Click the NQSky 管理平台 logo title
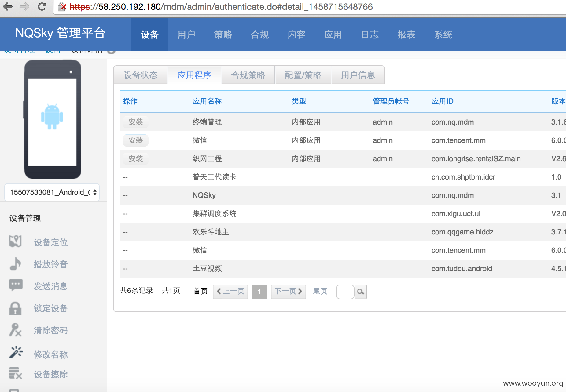Viewport: 566px width, 392px height. pos(60,33)
